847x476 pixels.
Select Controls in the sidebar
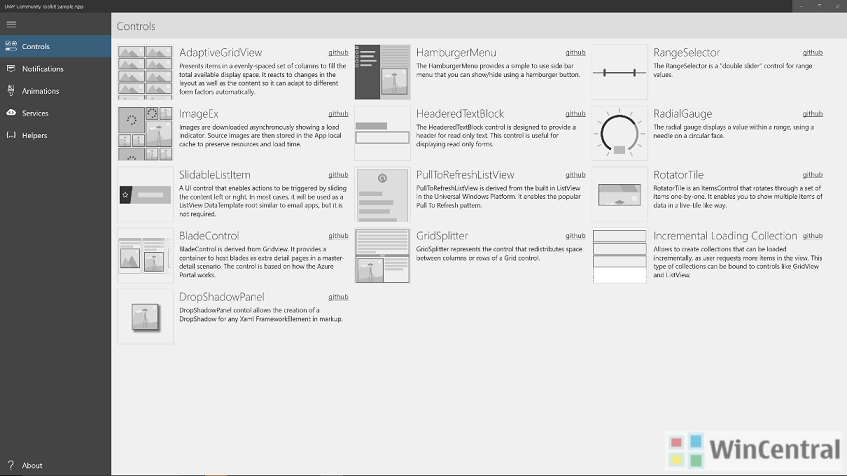point(55,46)
